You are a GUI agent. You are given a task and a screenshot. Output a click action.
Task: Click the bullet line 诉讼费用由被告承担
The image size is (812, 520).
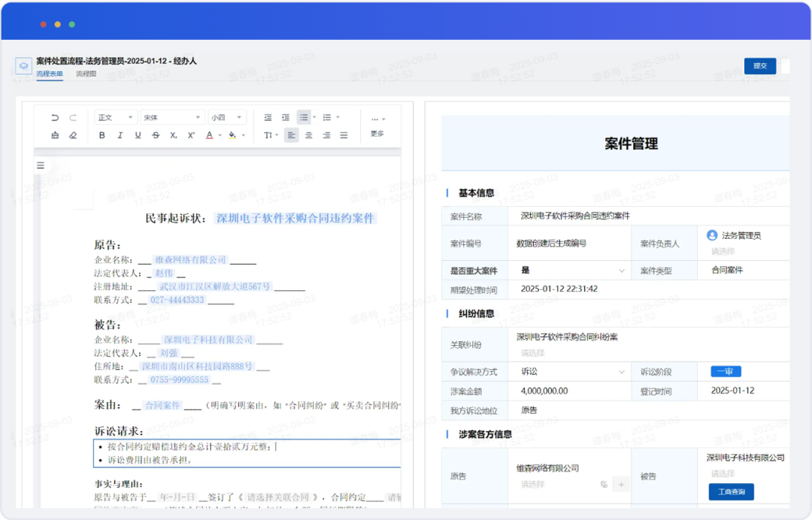pyautogui.click(x=150, y=459)
